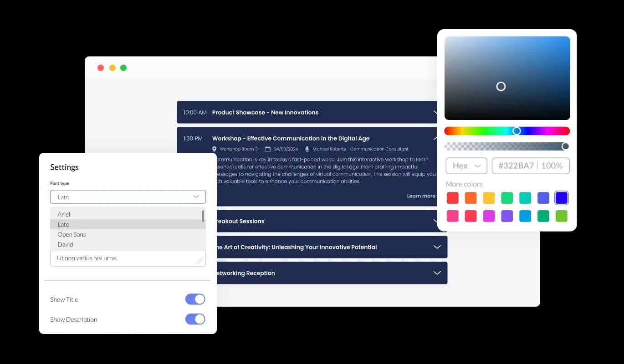This screenshot has height=364, width=624.
Task: Disable the Show Description switch
Action: (x=195, y=319)
